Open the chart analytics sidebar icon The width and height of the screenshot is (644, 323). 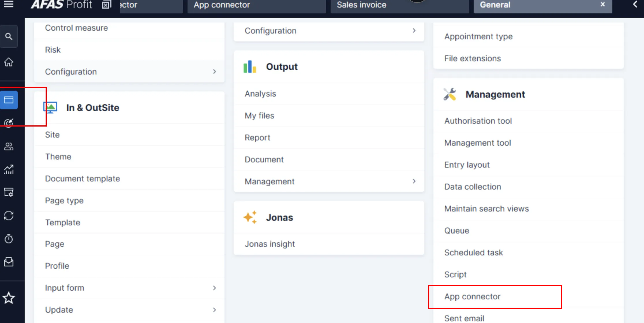[9, 170]
